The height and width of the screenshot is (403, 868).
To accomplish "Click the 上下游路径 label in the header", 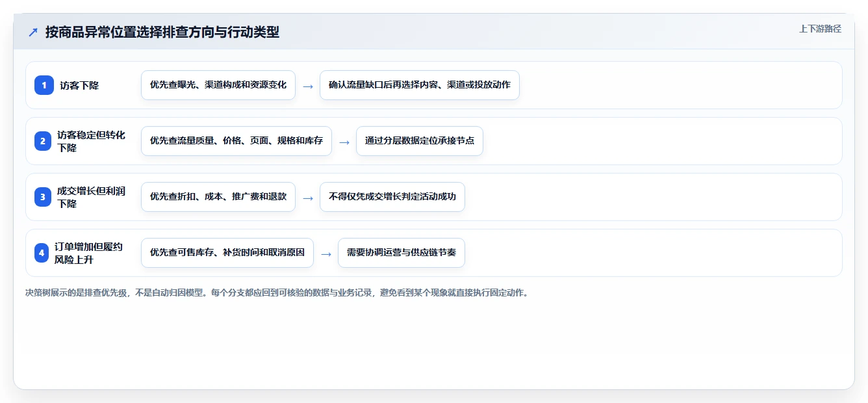I will point(820,29).
